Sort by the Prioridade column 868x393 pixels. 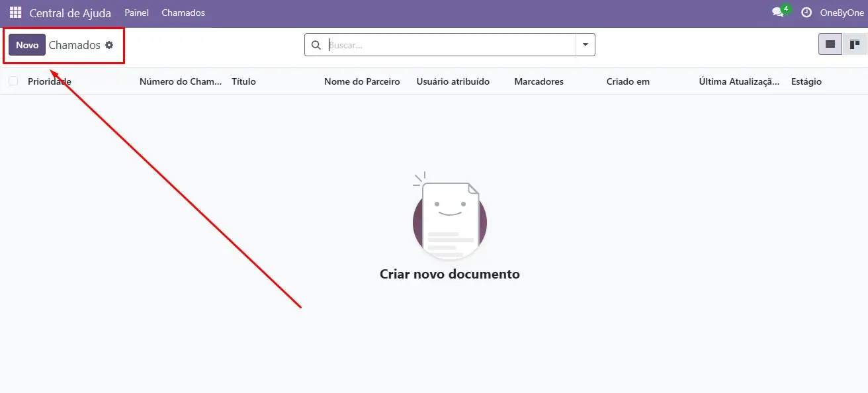tap(50, 81)
